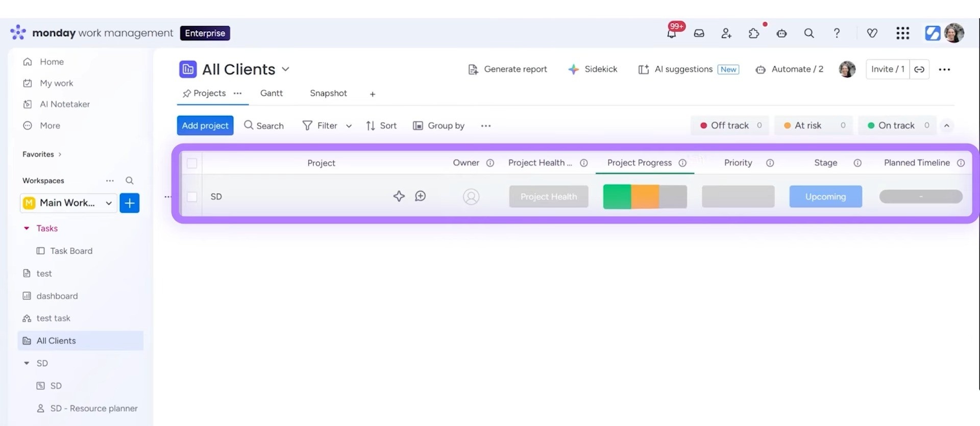Select all projects header checkbox

(192, 163)
